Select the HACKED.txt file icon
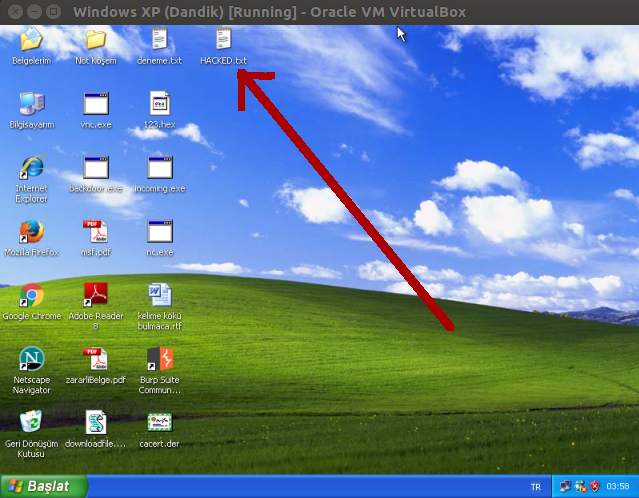 [223, 41]
